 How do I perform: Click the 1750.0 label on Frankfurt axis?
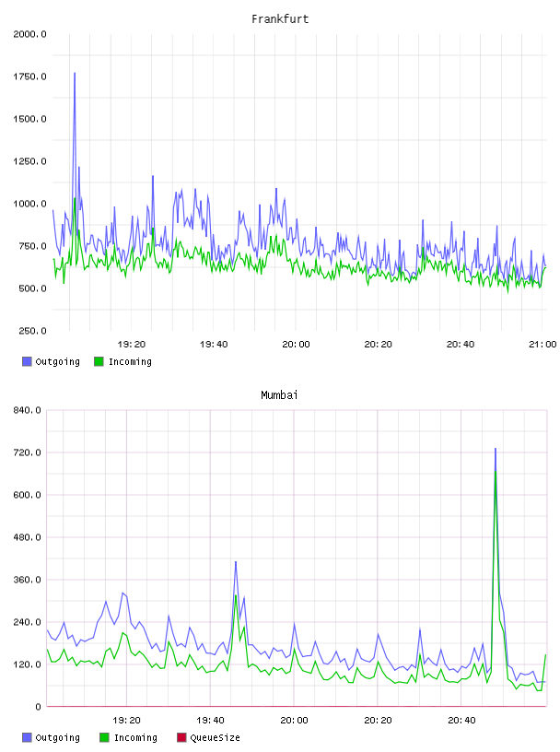coord(29,76)
